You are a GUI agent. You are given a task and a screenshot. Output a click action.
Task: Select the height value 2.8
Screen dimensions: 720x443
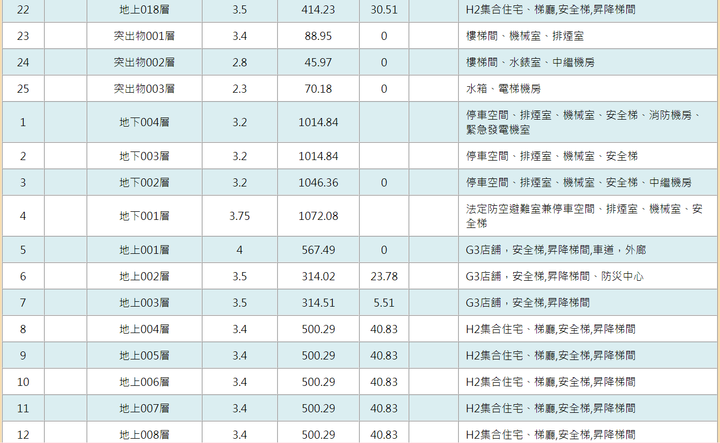(x=239, y=62)
